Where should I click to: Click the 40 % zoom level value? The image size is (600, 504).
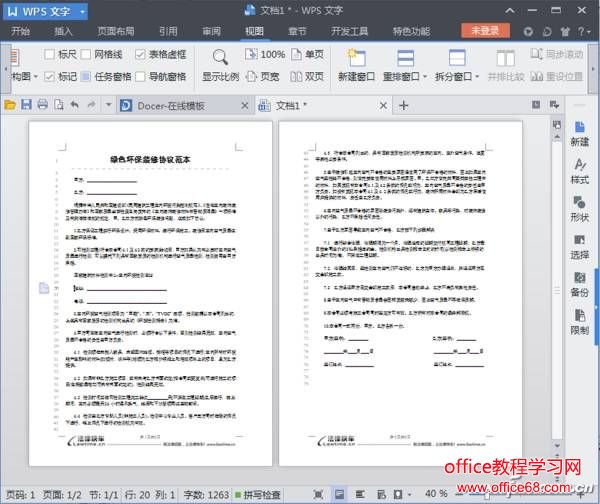tap(436, 494)
